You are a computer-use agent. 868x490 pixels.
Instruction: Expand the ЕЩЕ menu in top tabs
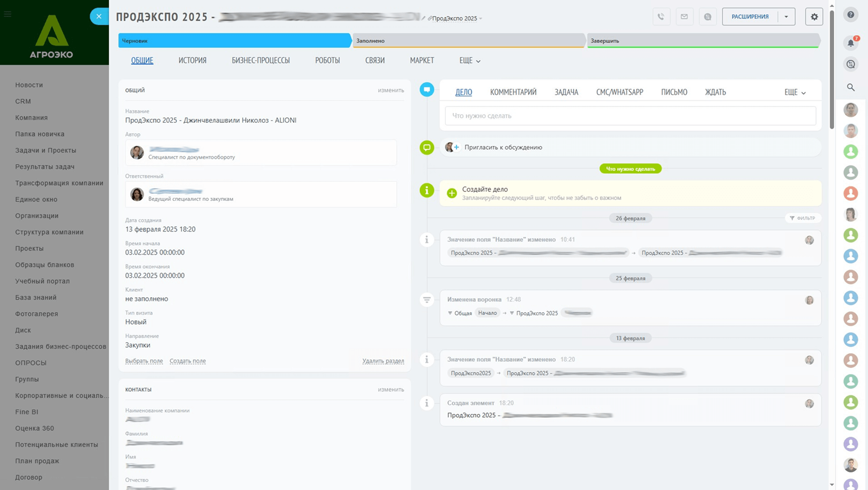[x=470, y=60]
